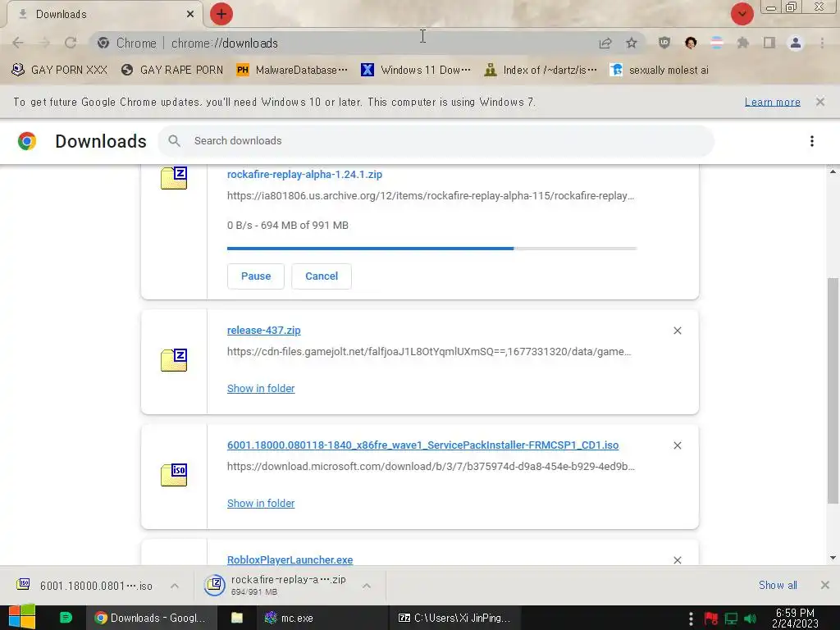This screenshot has width=840, height=630.
Task: Click the browser forward arrow
Action: coord(44,43)
